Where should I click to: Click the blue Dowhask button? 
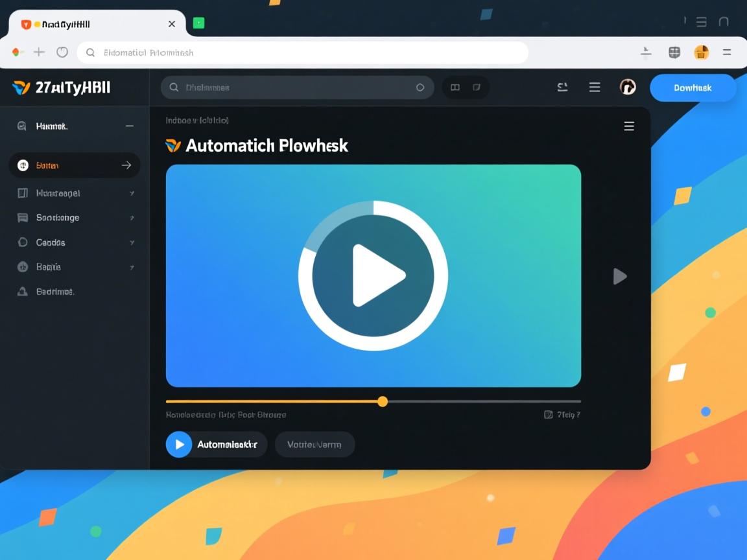tap(693, 87)
